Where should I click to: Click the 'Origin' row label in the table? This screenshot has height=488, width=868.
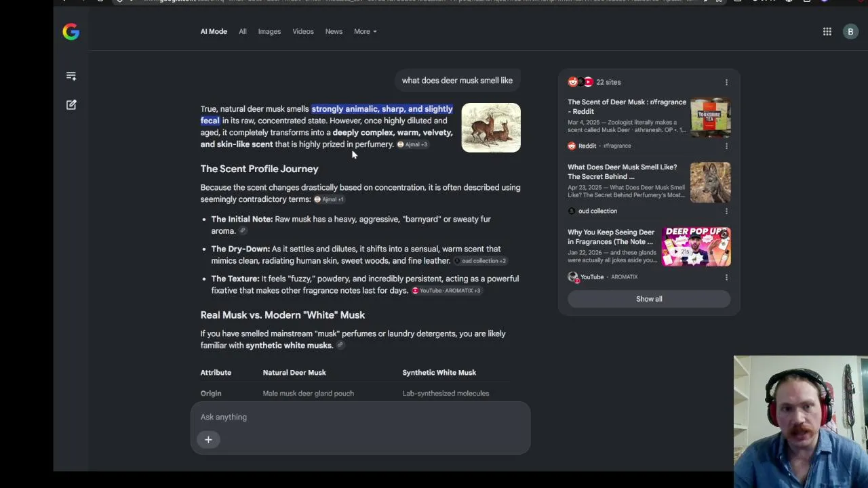[211, 393]
